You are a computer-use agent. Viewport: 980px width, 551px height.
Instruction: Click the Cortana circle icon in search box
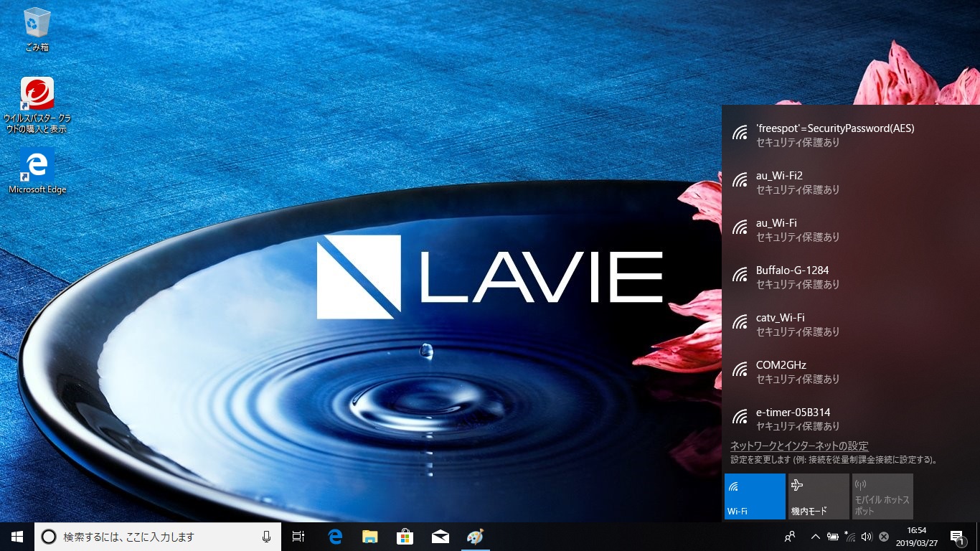49,536
